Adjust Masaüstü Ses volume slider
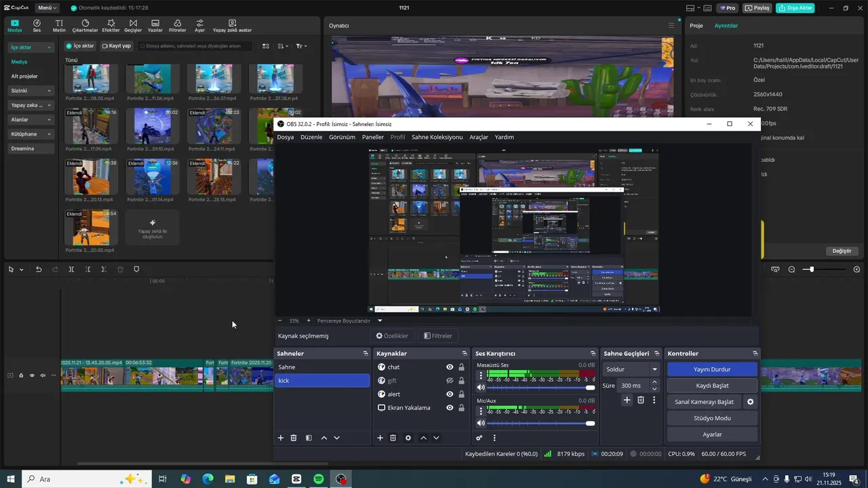868x488 pixels. [541, 387]
